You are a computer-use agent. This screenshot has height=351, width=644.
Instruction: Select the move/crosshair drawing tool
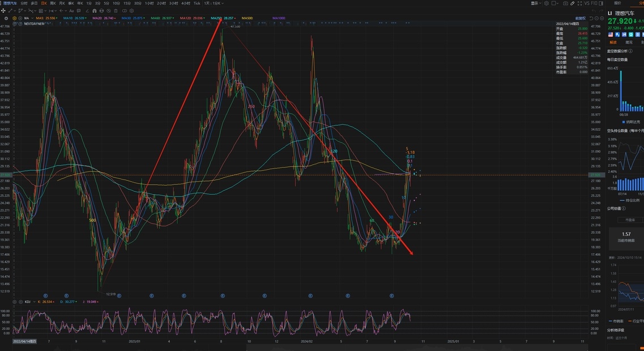[x=3, y=11]
